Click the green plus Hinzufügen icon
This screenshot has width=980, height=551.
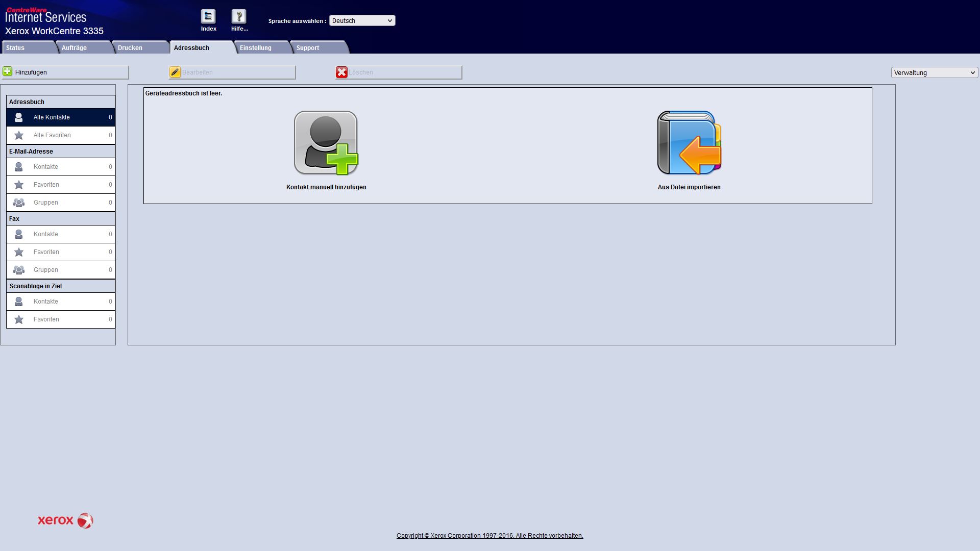(x=8, y=72)
